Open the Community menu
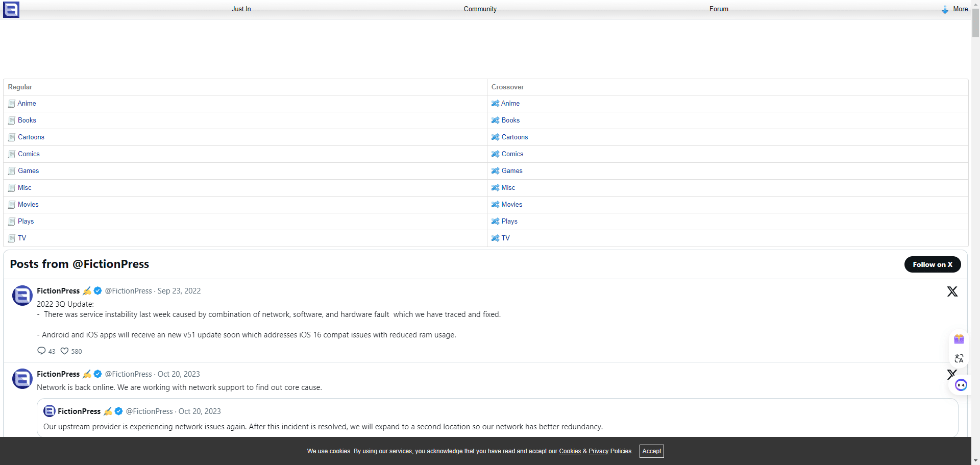Viewport: 980px width, 465px height. (480, 9)
